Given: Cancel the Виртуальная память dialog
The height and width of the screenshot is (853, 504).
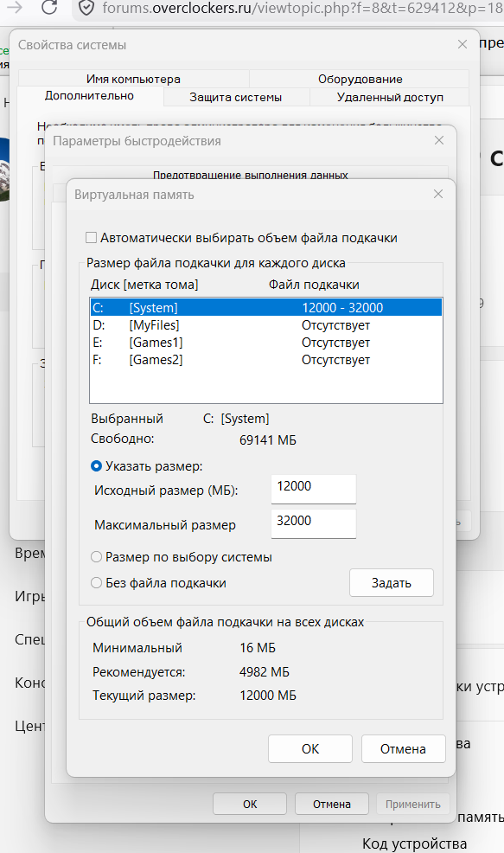Looking at the screenshot, I should tap(403, 748).
